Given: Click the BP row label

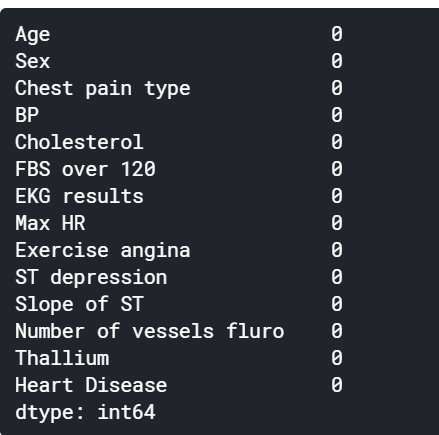Looking at the screenshot, I should click(x=27, y=115).
